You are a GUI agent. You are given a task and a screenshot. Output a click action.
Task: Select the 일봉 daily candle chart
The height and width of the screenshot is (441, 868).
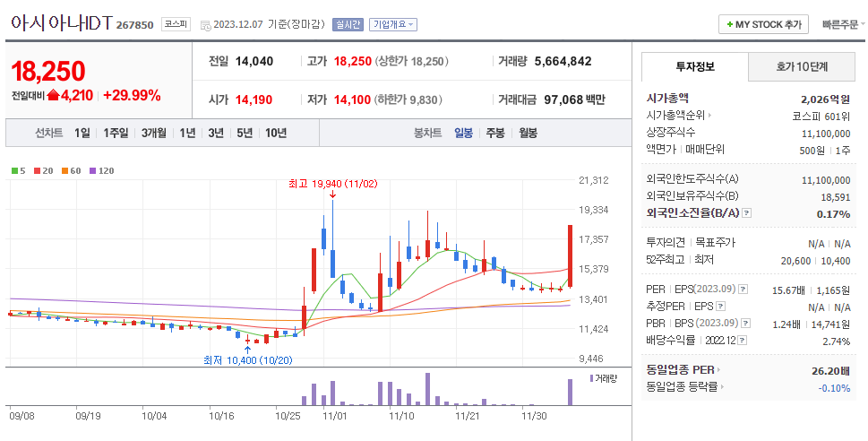click(x=463, y=133)
